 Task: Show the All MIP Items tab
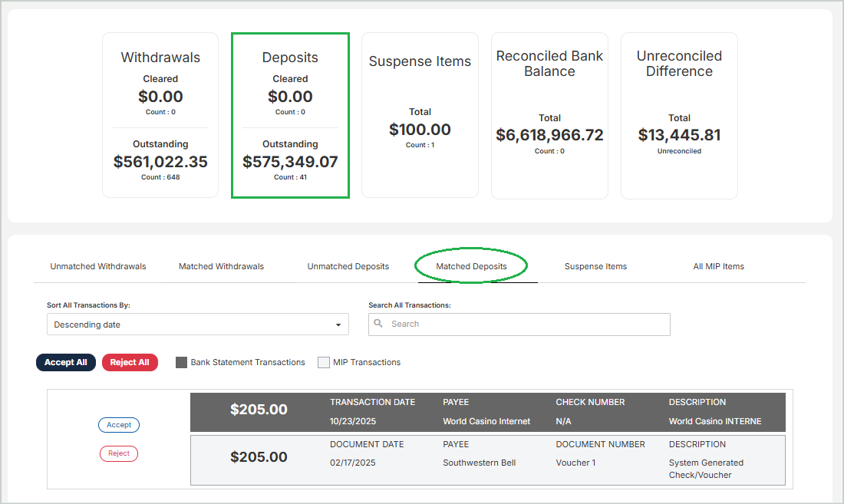tap(718, 266)
